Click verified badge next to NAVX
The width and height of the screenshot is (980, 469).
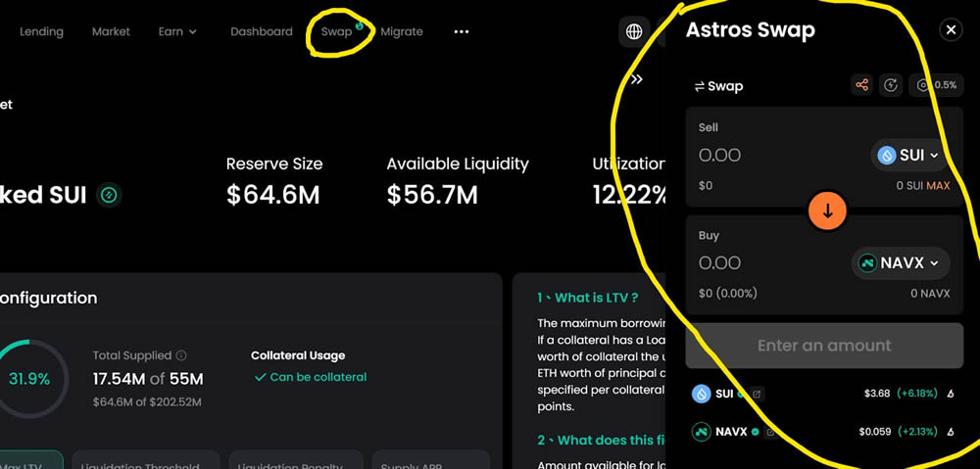click(755, 432)
